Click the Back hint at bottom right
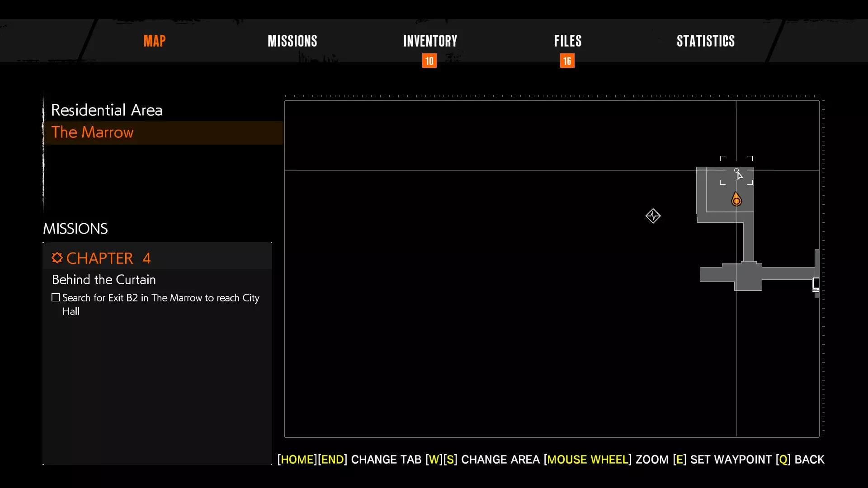The image size is (868, 488). click(x=809, y=460)
